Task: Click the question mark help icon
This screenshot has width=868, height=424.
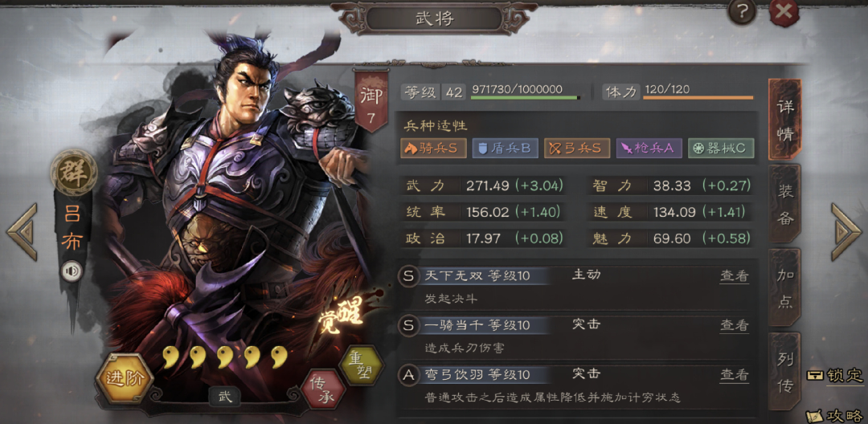Action: click(742, 12)
